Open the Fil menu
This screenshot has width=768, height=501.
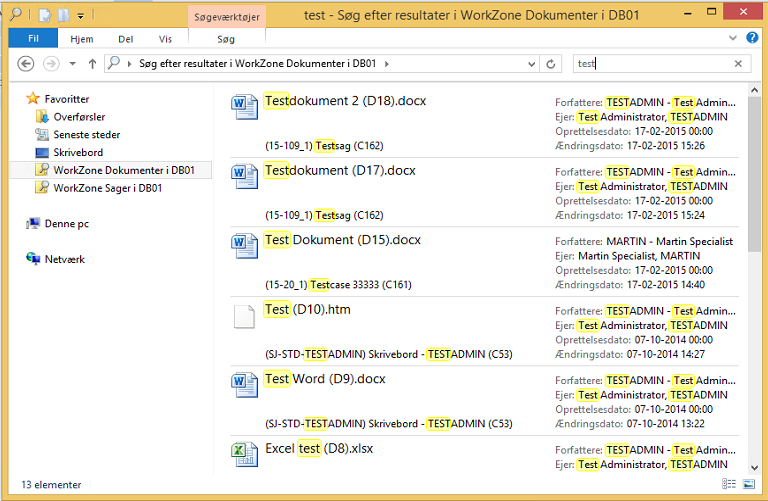pos(33,38)
